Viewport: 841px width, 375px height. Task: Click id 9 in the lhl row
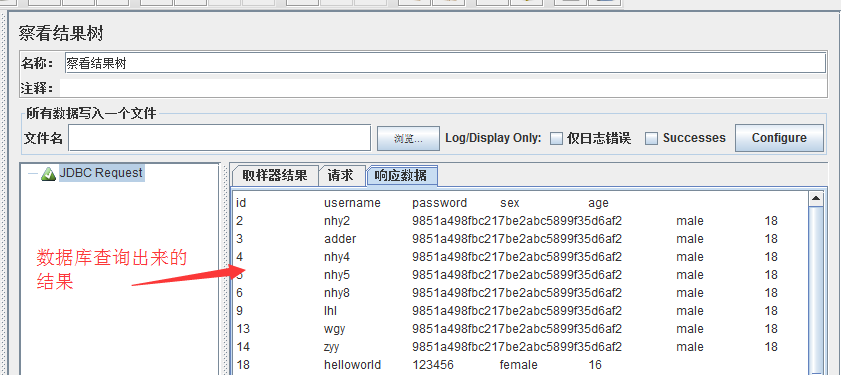(240, 311)
